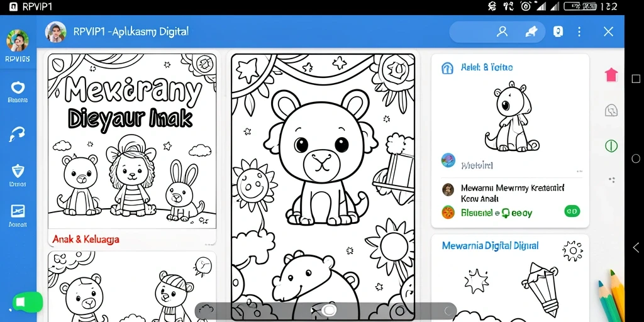644x322 pixels.
Task: Select the pin brush icon in the header
Action: (x=531, y=31)
